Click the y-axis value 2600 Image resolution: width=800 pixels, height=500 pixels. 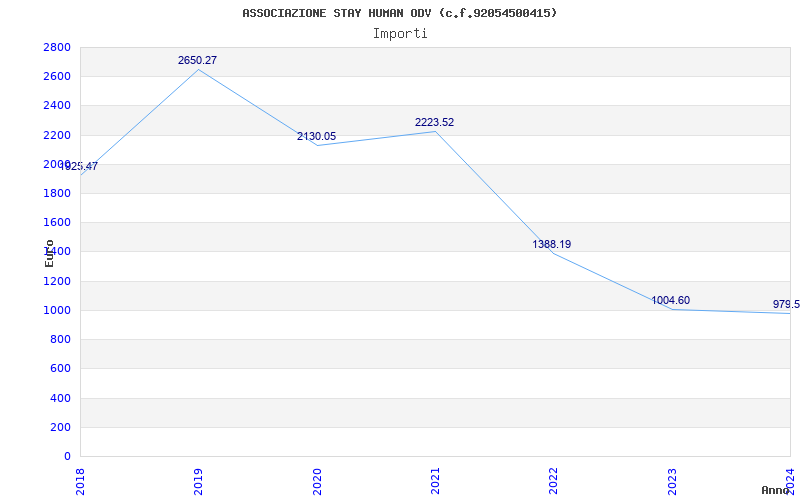(57, 77)
